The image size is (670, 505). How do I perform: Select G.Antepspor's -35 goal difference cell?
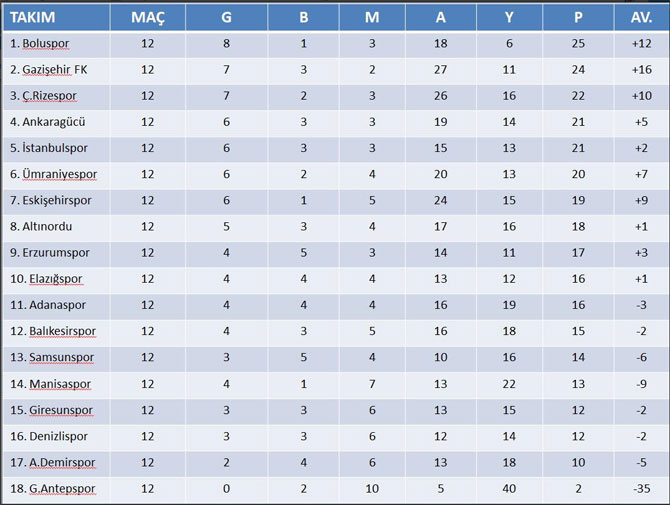(x=641, y=489)
